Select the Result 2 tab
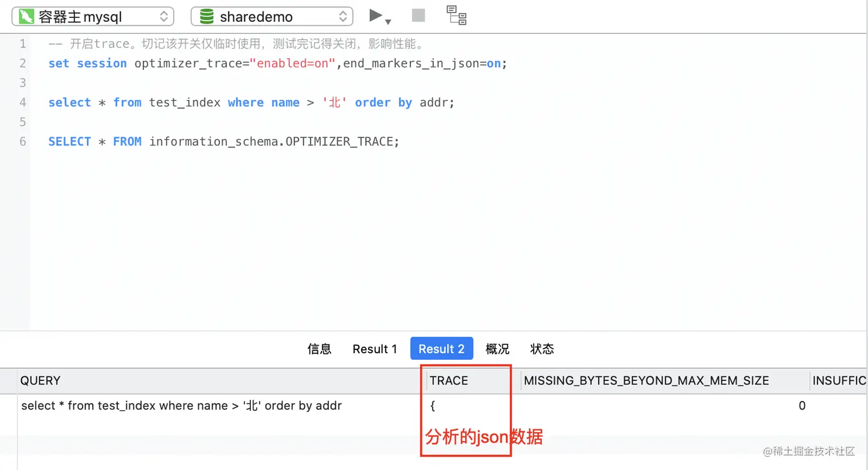 click(x=441, y=349)
